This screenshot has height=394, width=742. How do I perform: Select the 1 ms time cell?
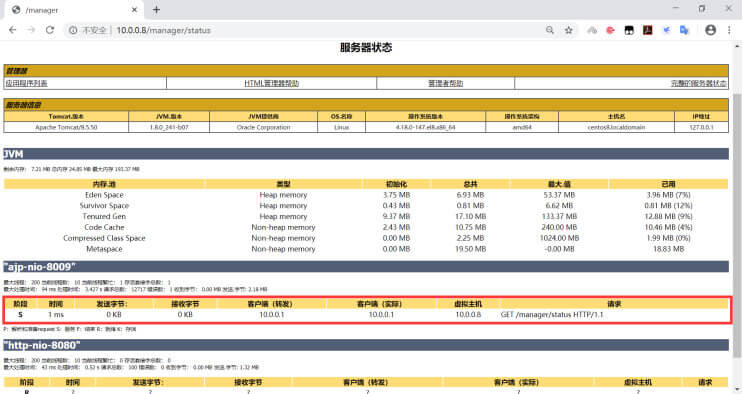[56, 315]
